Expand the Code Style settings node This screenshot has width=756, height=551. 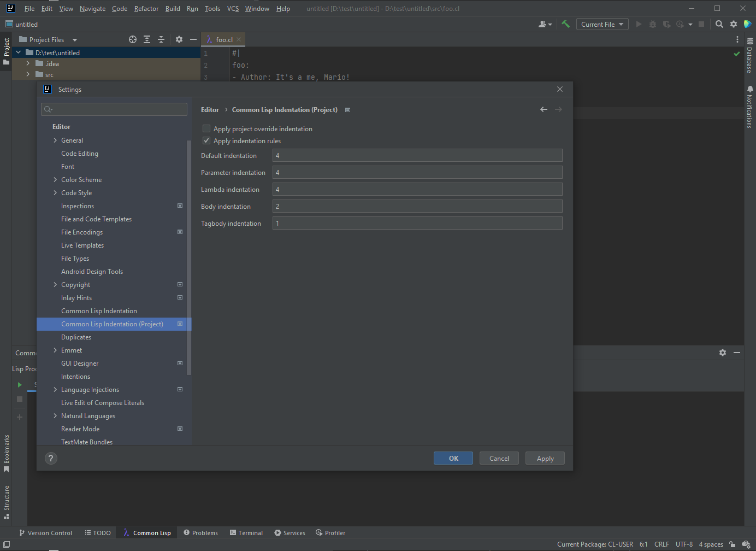tap(55, 193)
